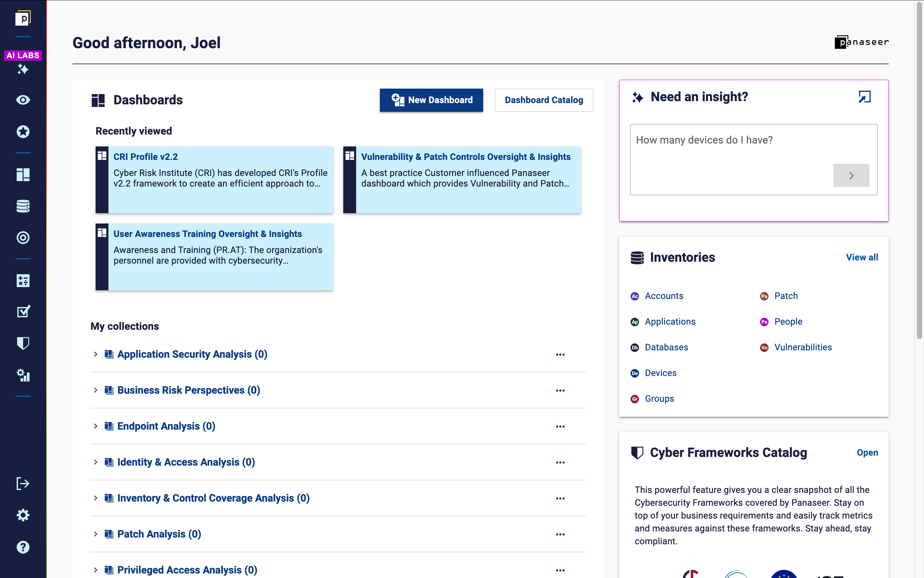Open more options for Patch Analysis

[560, 534]
